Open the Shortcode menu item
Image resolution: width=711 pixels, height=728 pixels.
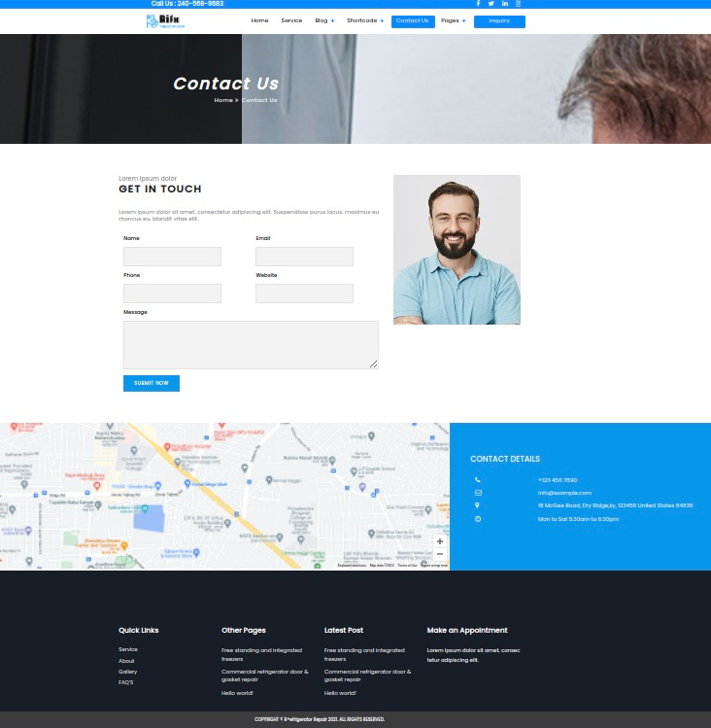(361, 20)
